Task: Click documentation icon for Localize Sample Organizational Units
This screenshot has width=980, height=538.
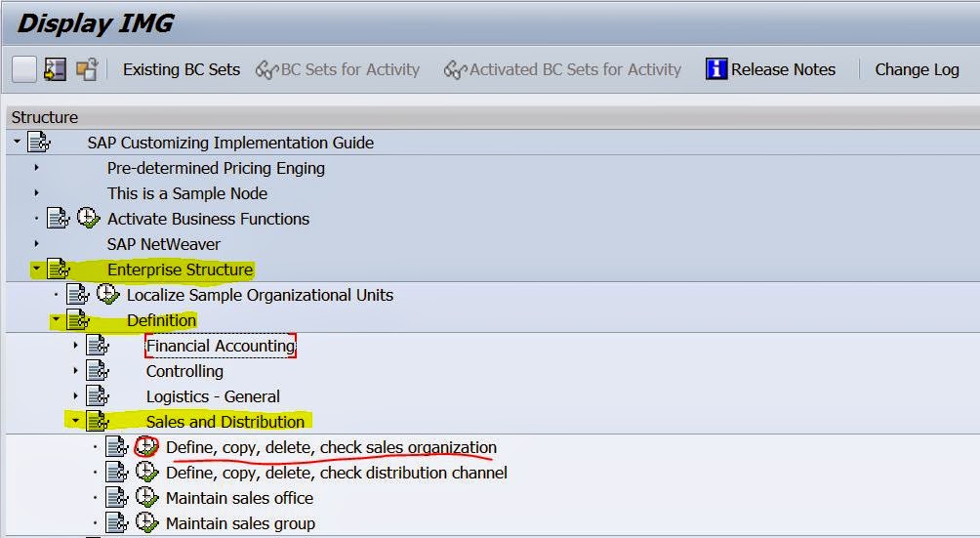Action: (77, 295)
